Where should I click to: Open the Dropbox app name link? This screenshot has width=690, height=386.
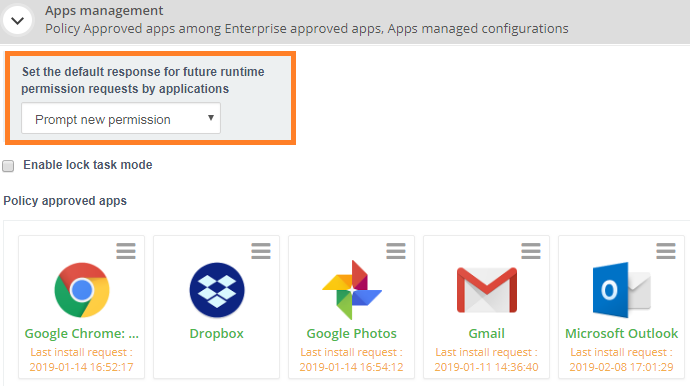point(217,334)
